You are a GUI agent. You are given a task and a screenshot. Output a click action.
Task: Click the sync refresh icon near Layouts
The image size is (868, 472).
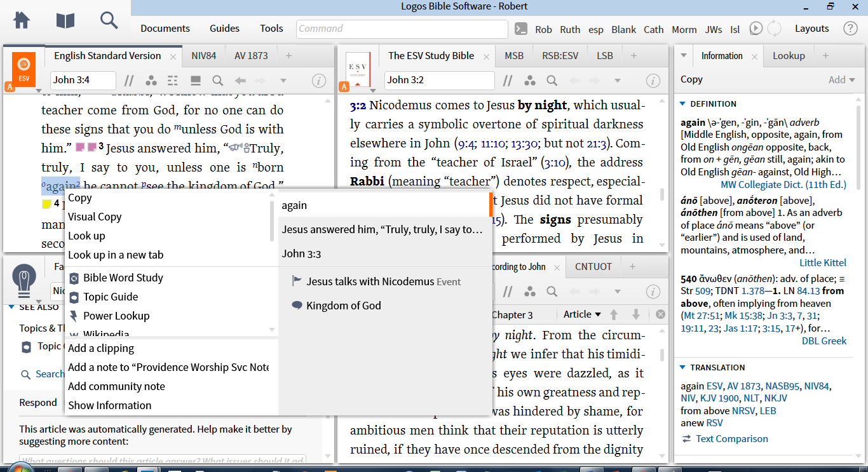point(774,29)
